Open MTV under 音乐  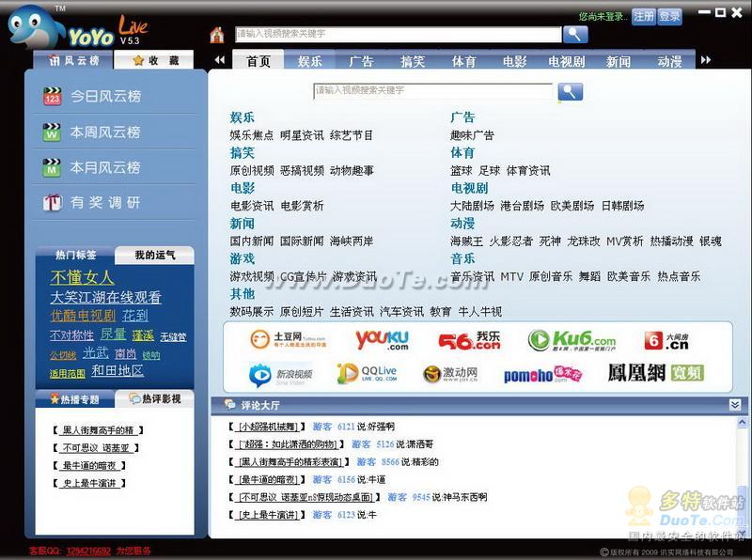pos(511,276)
